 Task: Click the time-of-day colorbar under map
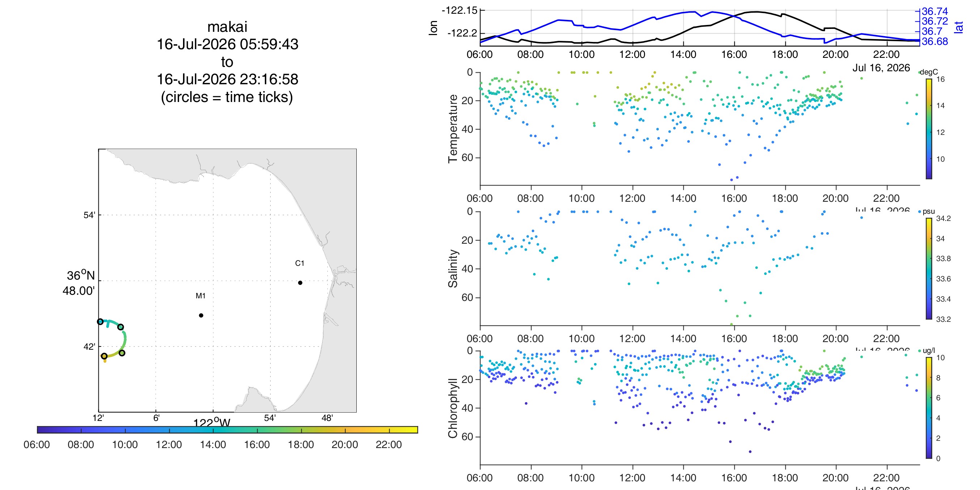tap(228, 430)
